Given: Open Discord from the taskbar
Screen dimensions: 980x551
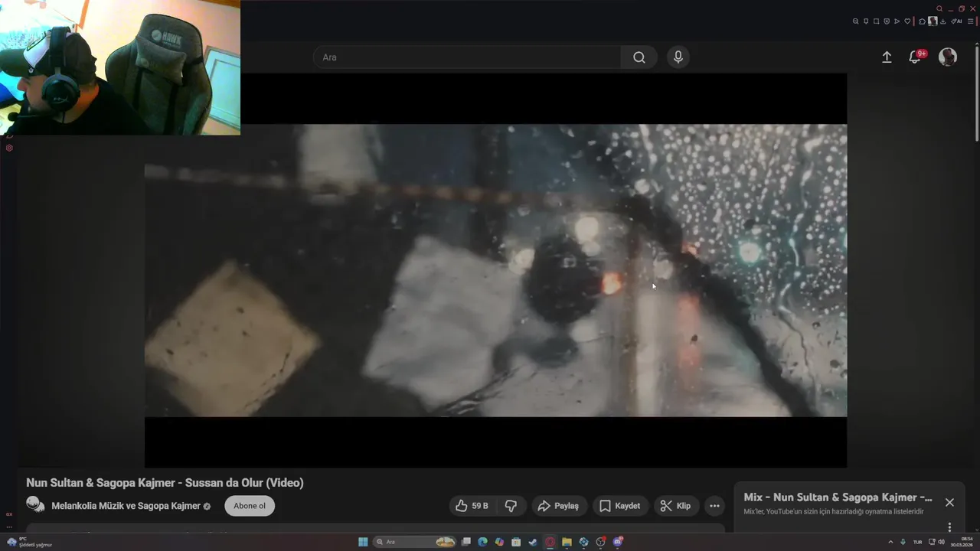Looking at the screenshot, I should coord(618,542).
